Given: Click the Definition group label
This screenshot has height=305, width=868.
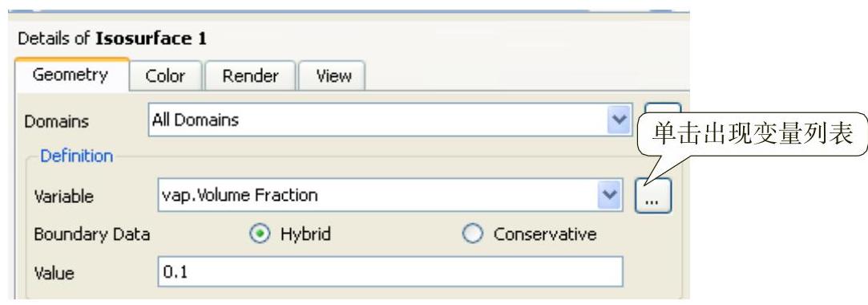Looking at the screenshot, I should (76, 157).
